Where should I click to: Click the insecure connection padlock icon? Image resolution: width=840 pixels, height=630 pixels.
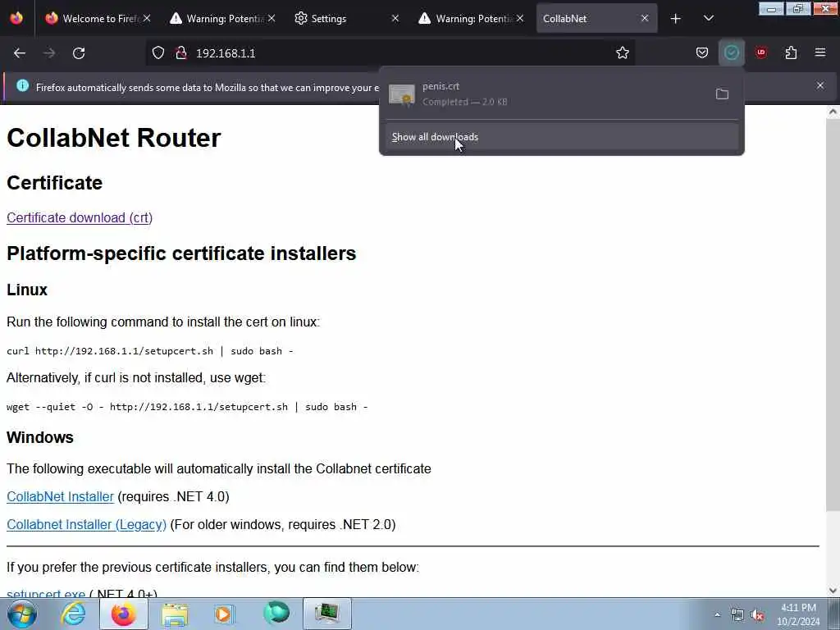181,52
